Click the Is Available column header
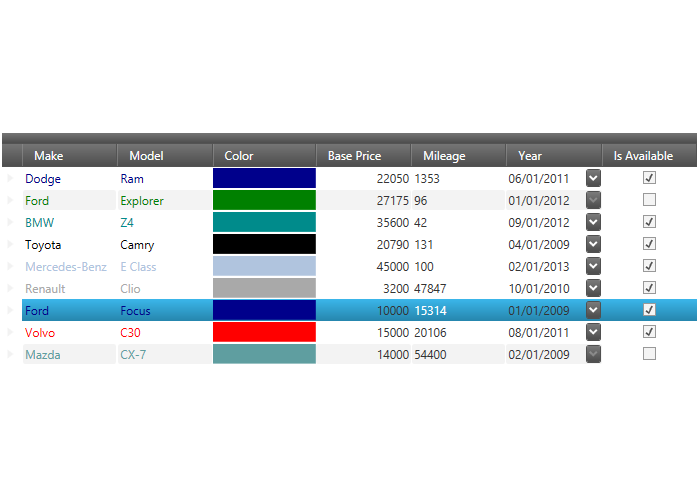The height and width of the screenshot is (500, 700). pos(649,156)
